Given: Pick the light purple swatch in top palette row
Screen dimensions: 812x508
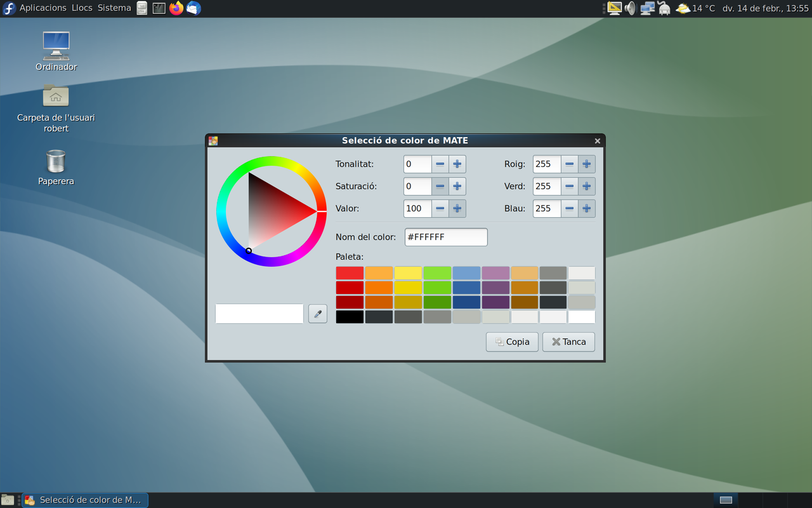Looking at the screenshot, I should 495,273.
